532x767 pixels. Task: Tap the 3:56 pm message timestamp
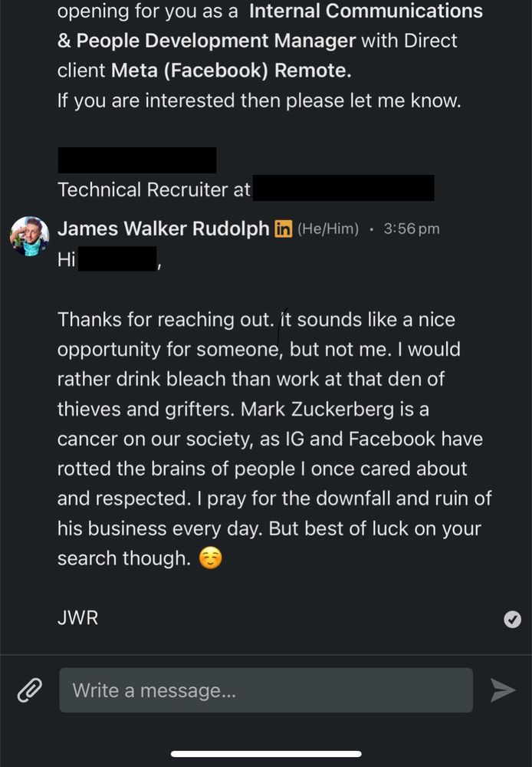pyautogui.click(x=411, y=229)
